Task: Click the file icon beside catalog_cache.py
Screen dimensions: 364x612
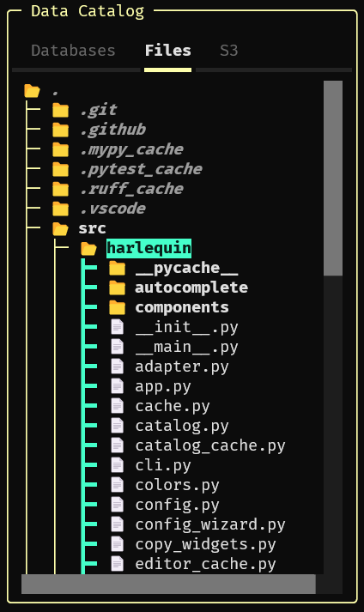Action: click(x=117, y=445)
